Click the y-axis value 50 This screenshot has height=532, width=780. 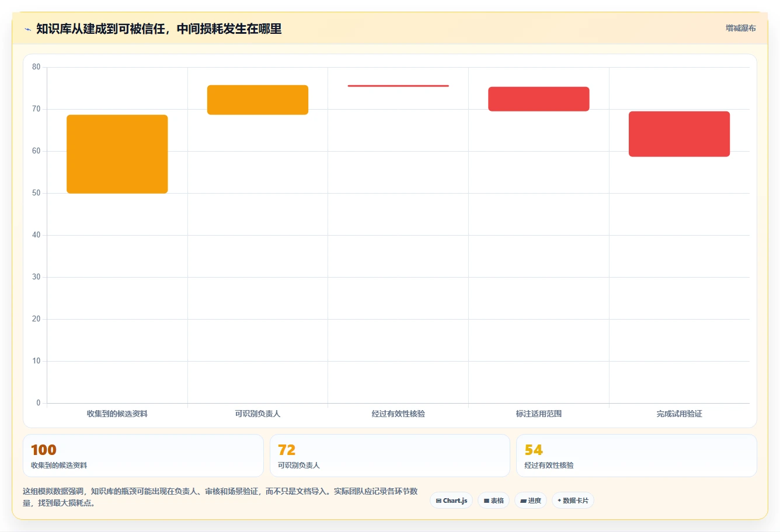click(36, 193)
